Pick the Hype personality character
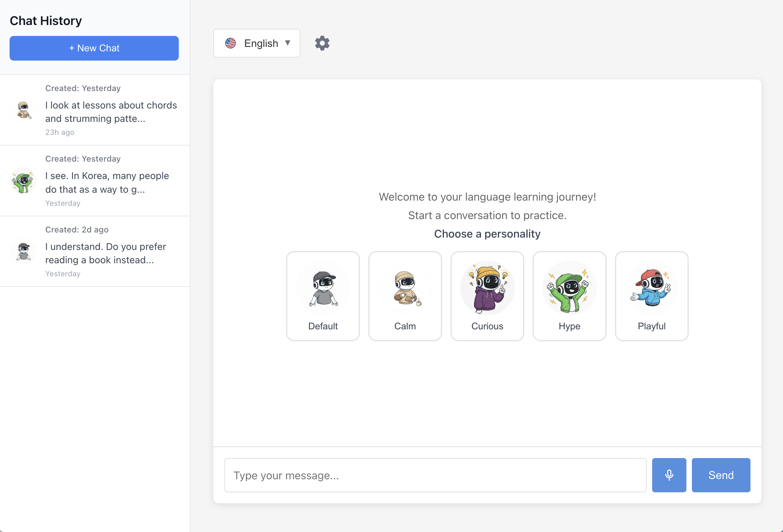 [569, 288]
